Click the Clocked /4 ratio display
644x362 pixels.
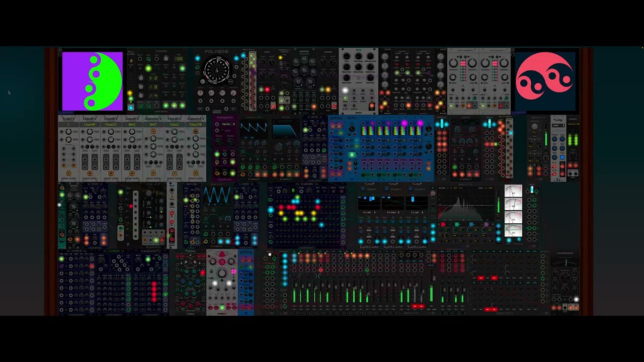coord(153,96)
